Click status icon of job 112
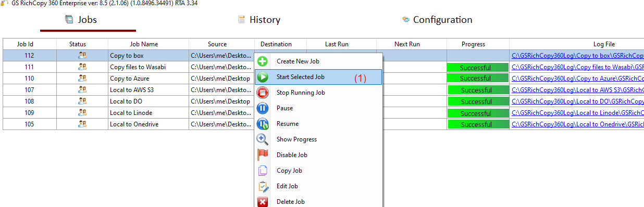Image resolution: width=644 pixels, height=207 pixels. [82, 55]
